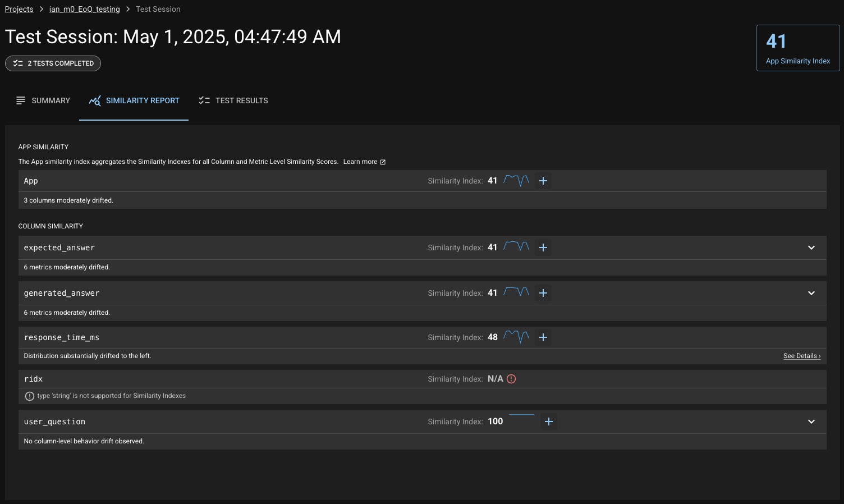Click the red warning icon beside ridx N/A
The image size is (844, 504).
[x=511, y=379]
